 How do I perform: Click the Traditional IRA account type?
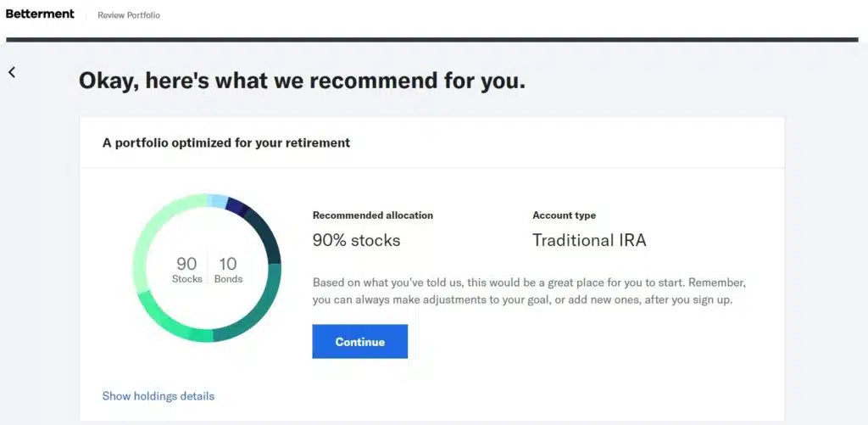coord(589,240)
